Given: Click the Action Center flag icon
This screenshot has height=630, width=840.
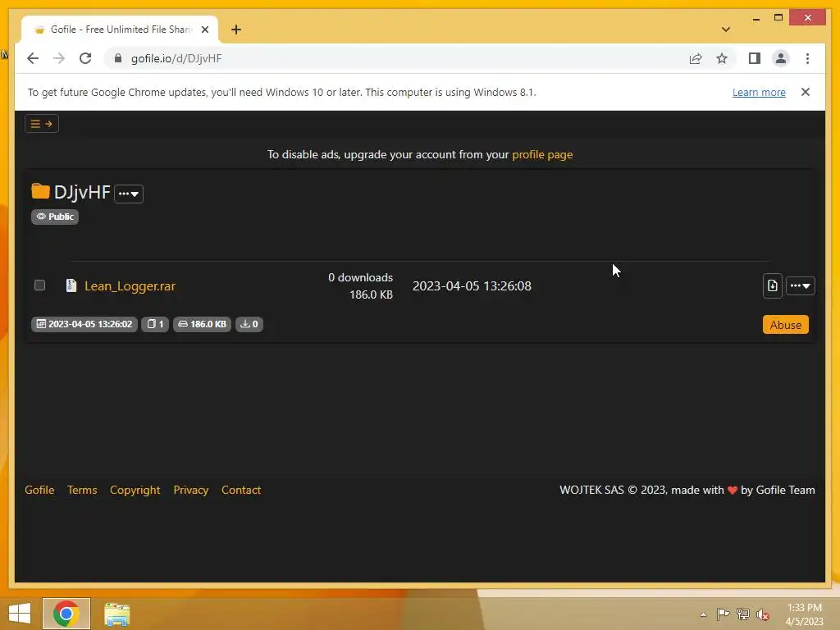Looking at the screenshot, I should click(x=723, y=614).
